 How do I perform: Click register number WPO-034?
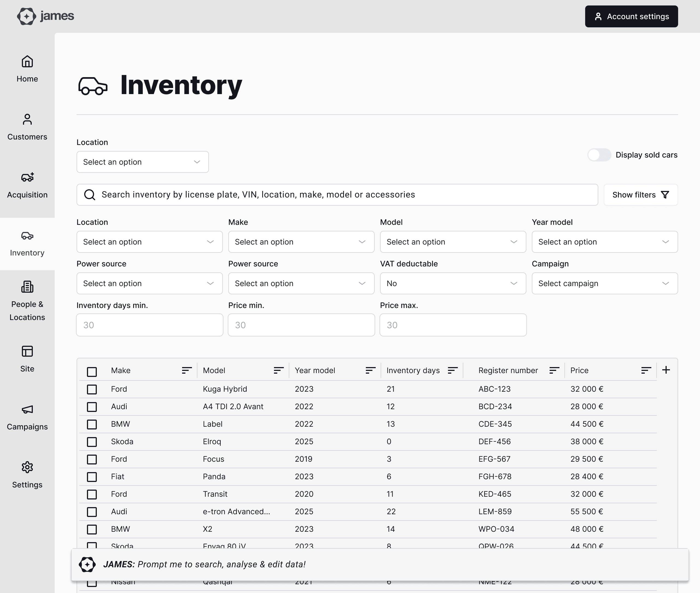tap(496, 529)
